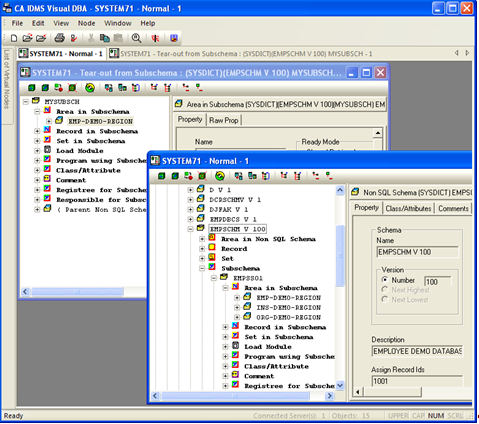Select the Next Lowest radio button

click(385, 299)
